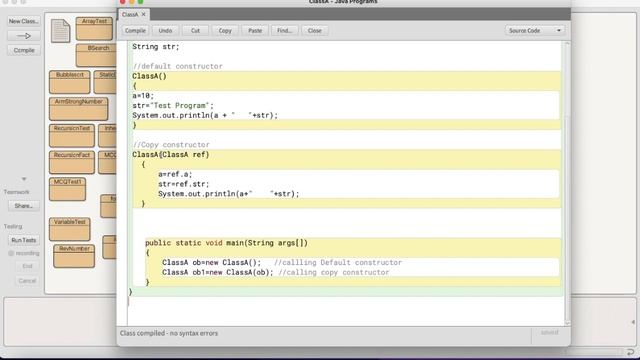640x360 pixels.
Task: Collapse the triangle above the Teamwork section
Action: pos(24,179)
